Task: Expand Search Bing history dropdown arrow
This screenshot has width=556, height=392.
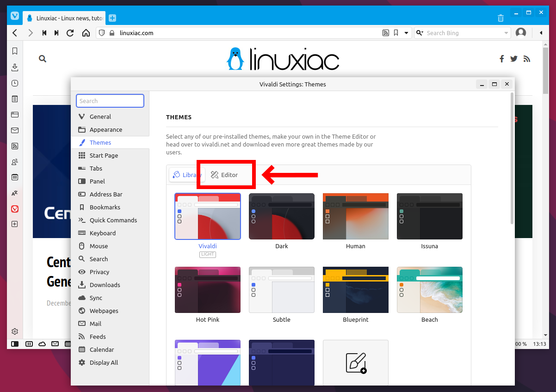Action: (506, 33)
